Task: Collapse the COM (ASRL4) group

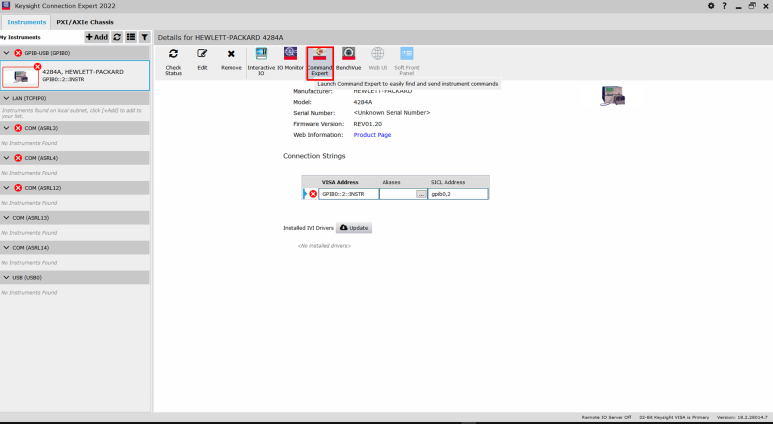Action: [x=6, y=158]
